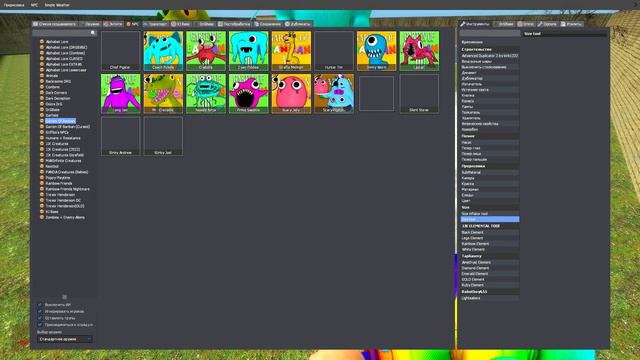Click the Garfield category face icon

[42, 116]
